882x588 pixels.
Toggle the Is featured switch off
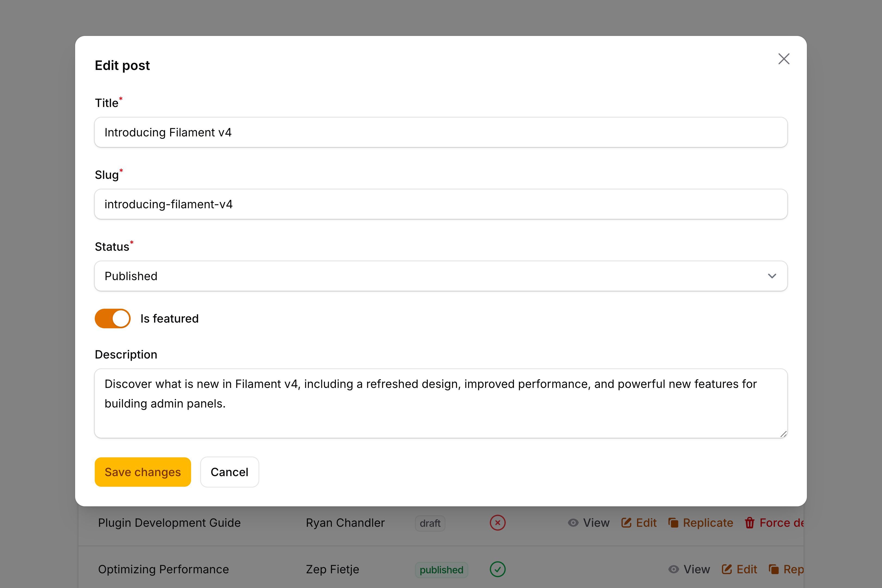tap(112, 318)
